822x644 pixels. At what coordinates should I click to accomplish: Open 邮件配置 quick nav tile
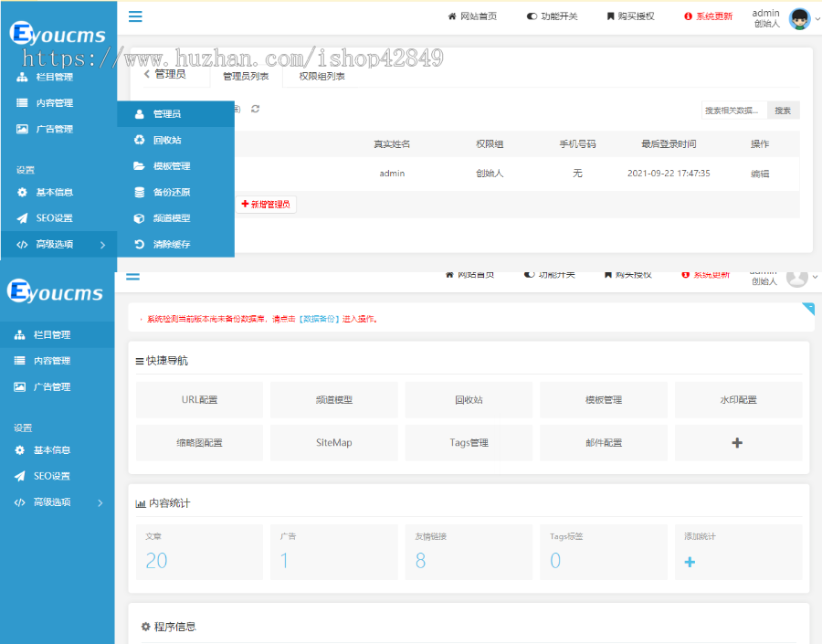[x=604, y=443]
